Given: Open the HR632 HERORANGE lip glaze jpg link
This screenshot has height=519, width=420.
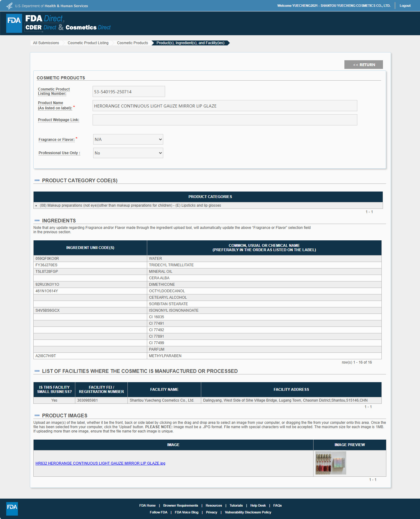Looking at the screenshot, I should click(100, 463).
